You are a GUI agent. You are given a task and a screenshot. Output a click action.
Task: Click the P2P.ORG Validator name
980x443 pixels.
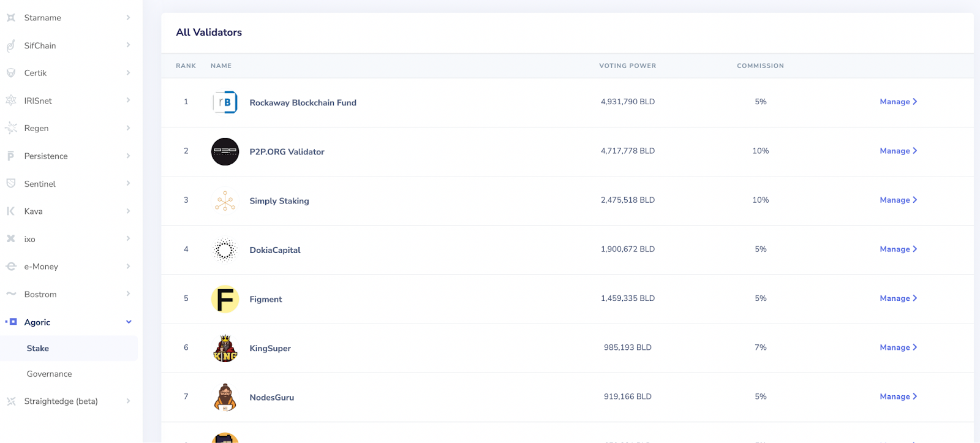click(x=287, y=152)
